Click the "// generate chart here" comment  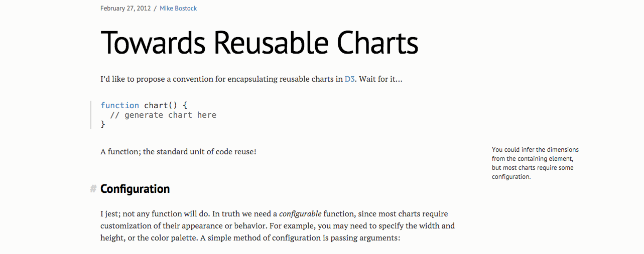[x=163, y=115]
